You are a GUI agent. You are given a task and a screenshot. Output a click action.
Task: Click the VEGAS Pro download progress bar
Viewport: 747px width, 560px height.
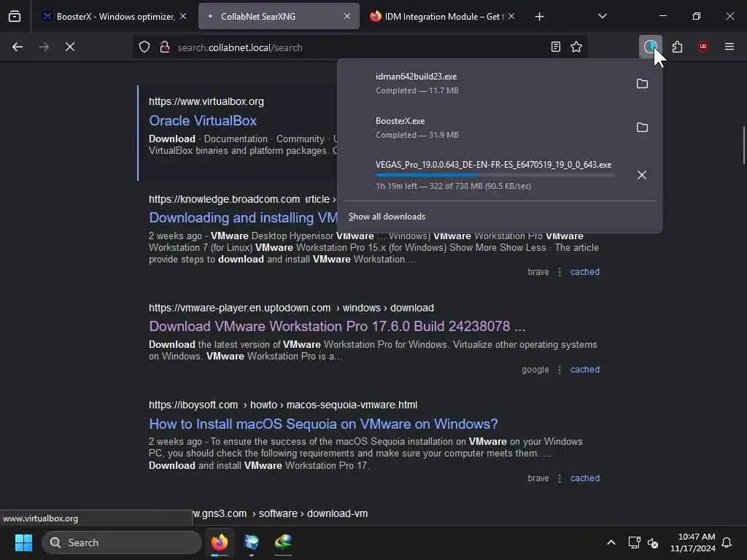[x=495, y=176]
